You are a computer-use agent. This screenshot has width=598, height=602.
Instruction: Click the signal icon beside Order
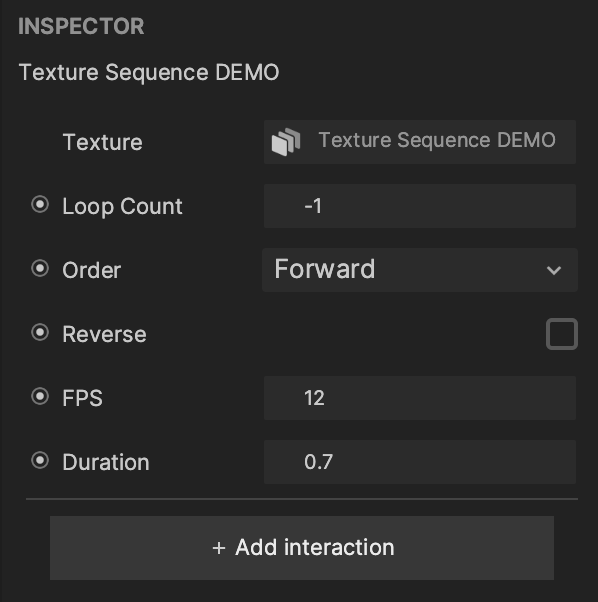click(x=40, y=269)
